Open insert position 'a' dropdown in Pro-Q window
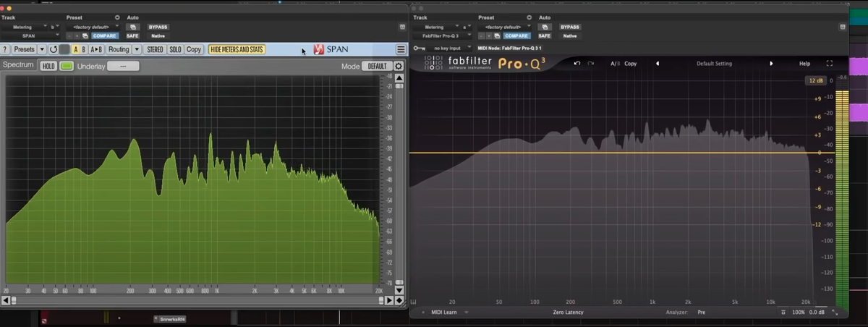Image resolution: width=868 pixels, height=327 pixels. [x=467, y=27]
